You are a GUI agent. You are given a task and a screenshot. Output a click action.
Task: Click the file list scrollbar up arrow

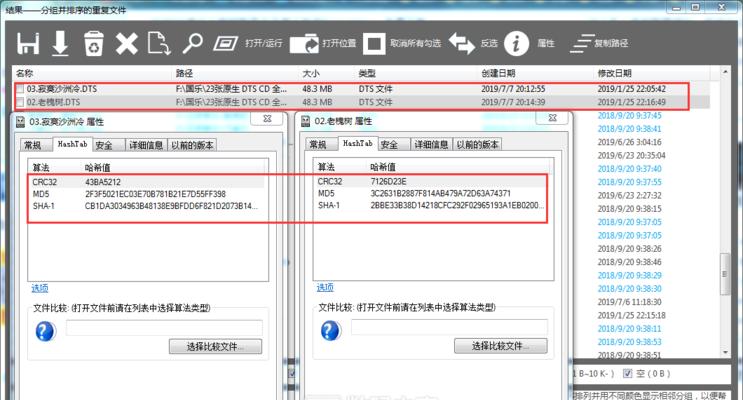(x=725, y=72)
